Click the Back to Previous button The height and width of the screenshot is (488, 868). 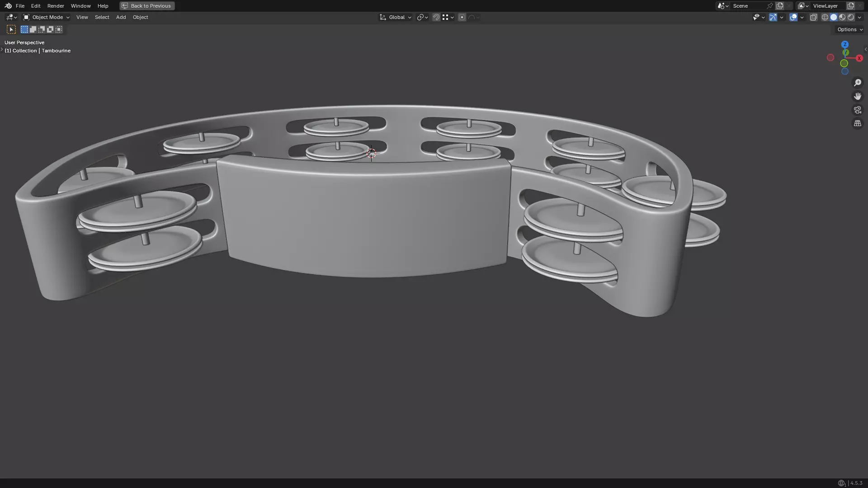click(x=147, y=6)
